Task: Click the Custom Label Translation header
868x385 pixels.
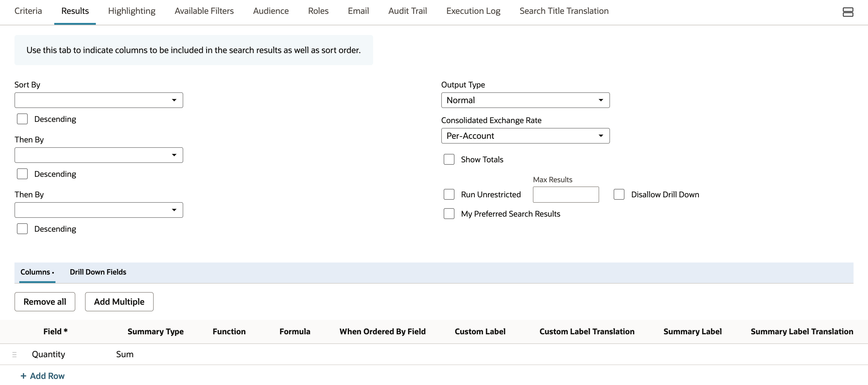Action: pyautogui.click(x=587, y=332)
